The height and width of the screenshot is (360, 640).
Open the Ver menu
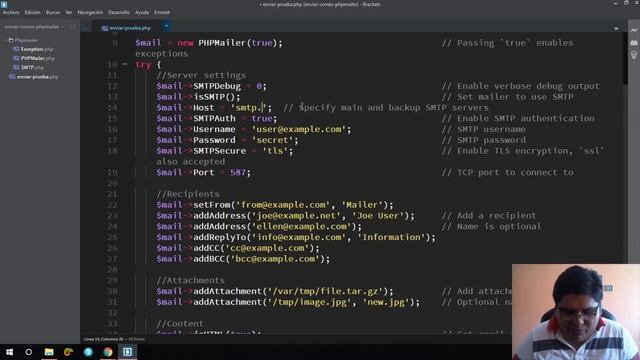[69, 12]
